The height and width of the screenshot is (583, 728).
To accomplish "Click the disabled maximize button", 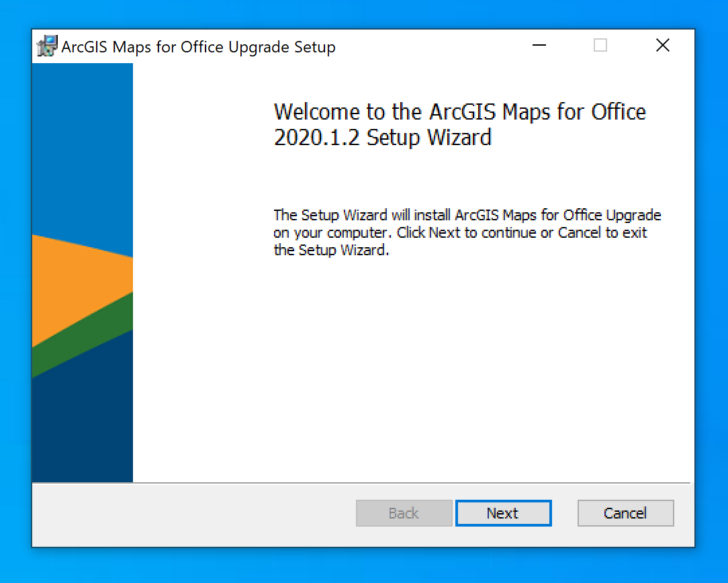I will coord(600,46).
